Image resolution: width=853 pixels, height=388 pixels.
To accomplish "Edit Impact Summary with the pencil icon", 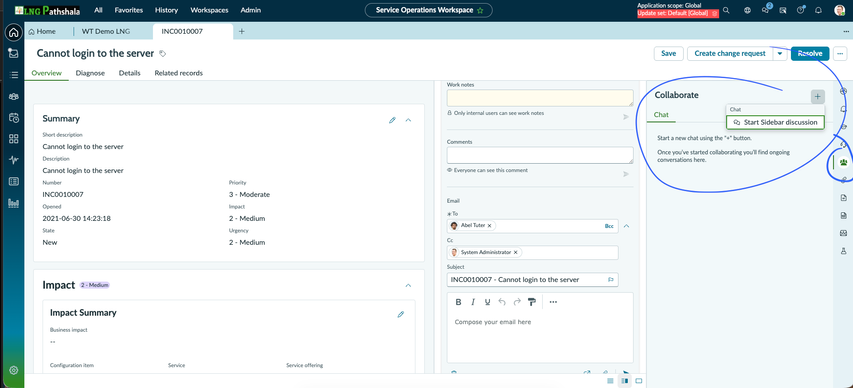I will tap(401, 314).
